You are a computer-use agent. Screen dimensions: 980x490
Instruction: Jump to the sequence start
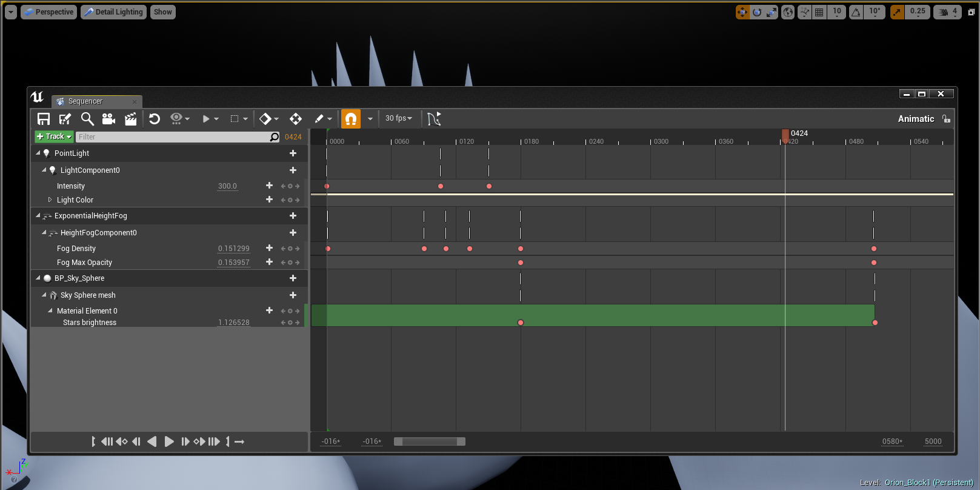tap(107, 441)
